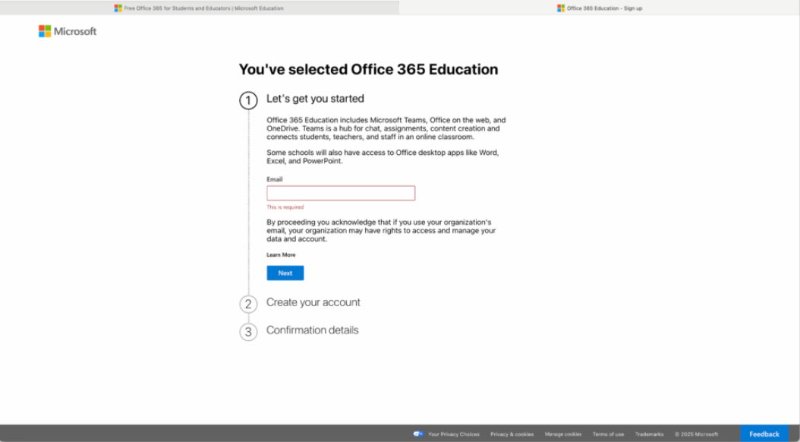Open the Privacy & cookies footer link

coord(512,434)
